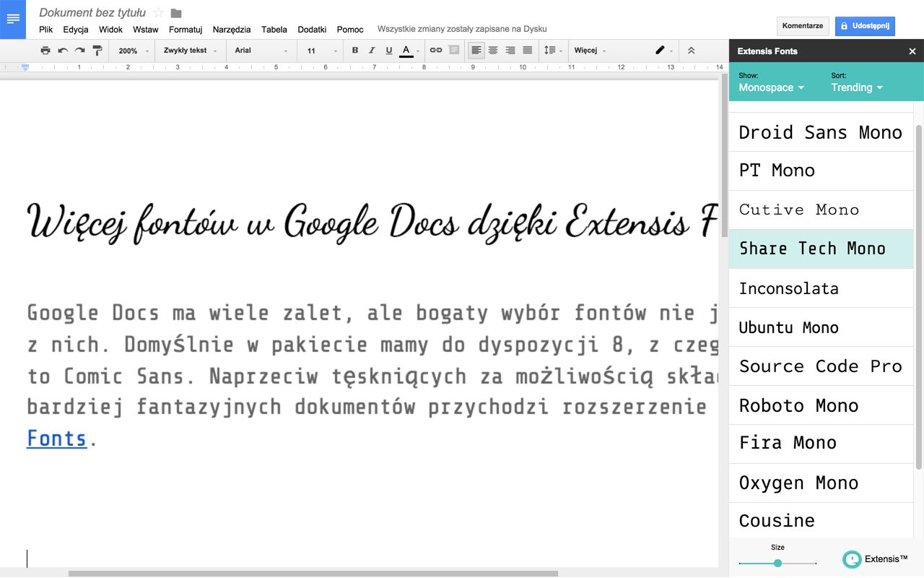Insert a comment using toolbar icon

point(453,51)
